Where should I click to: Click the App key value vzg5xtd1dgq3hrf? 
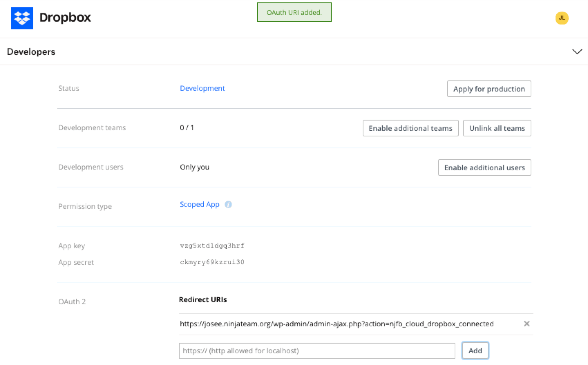tap(212, 246)
